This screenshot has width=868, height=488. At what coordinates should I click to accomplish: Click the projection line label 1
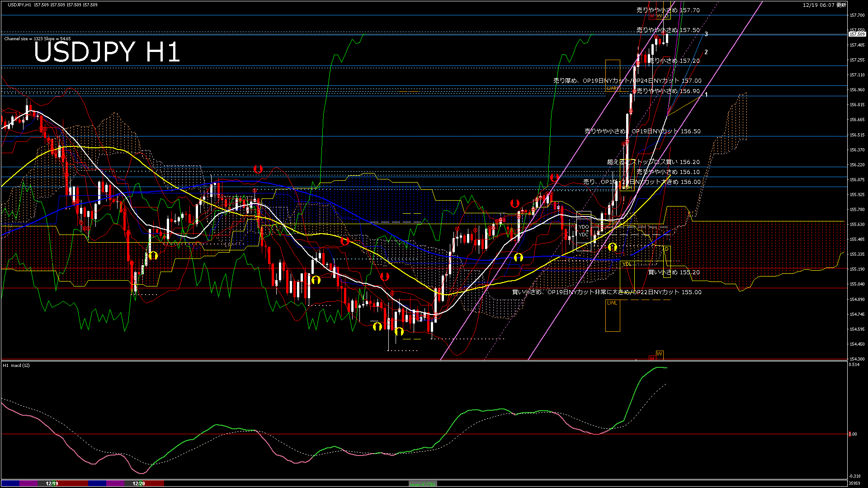tap(706, 94)
